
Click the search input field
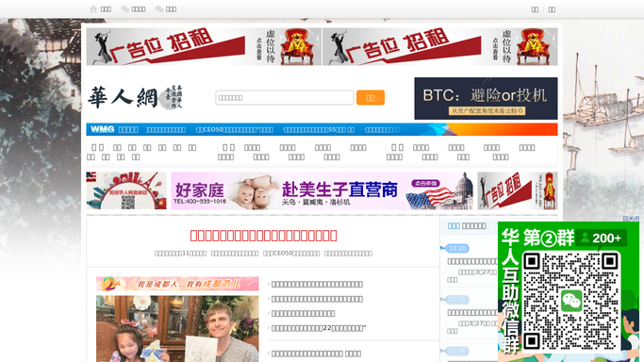[x=285, y=98]
